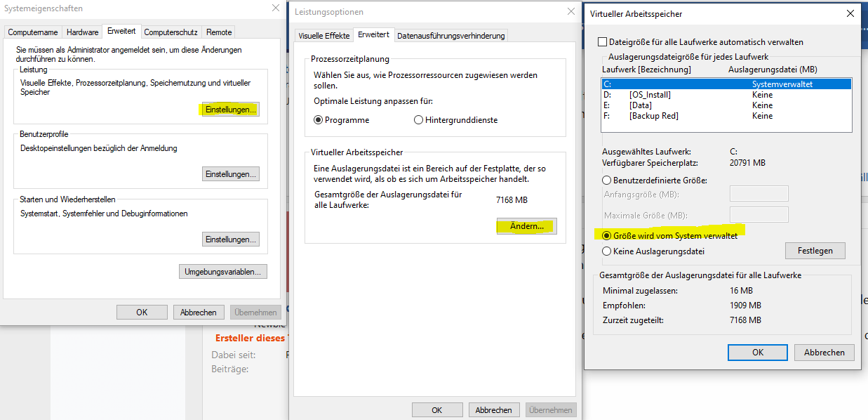Open the Umgebungsvariablen dialog
Image resolution: width=868 pixels, height=420 pixels.
pos(222,271)
